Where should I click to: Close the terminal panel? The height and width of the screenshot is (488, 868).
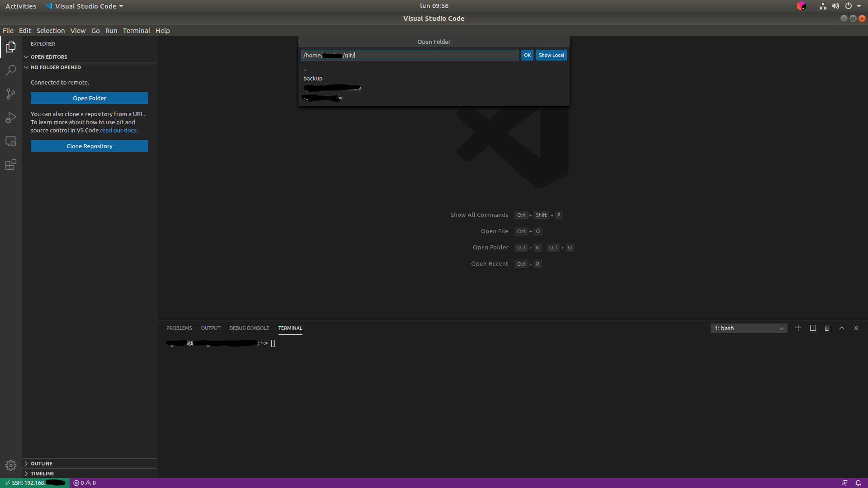click(856, 328)
